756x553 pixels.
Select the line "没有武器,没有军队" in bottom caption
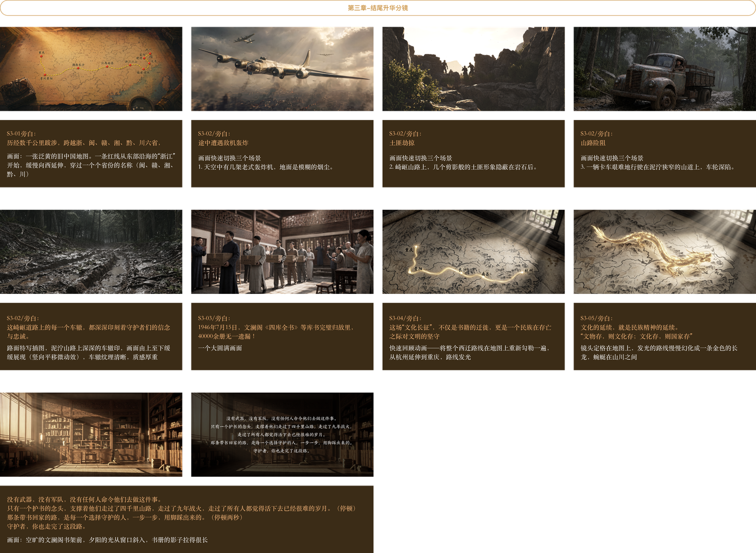pyautogui.click(x=85, y=500)
